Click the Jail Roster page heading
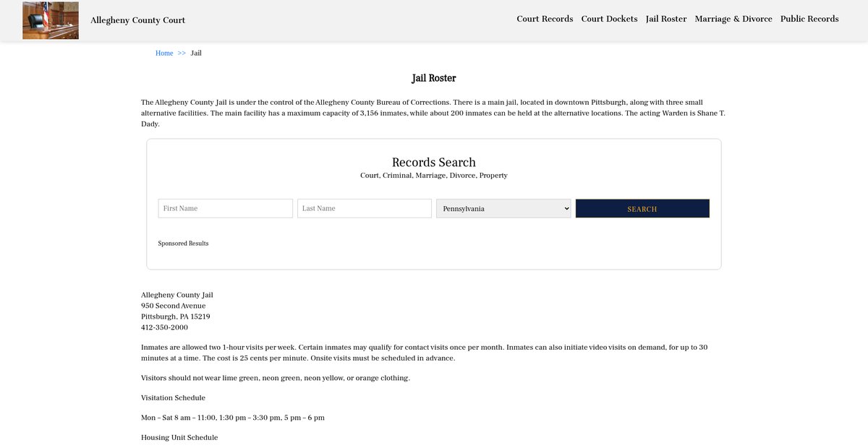Viewport: 868px width, 448px height. click(x=433, y=78)
